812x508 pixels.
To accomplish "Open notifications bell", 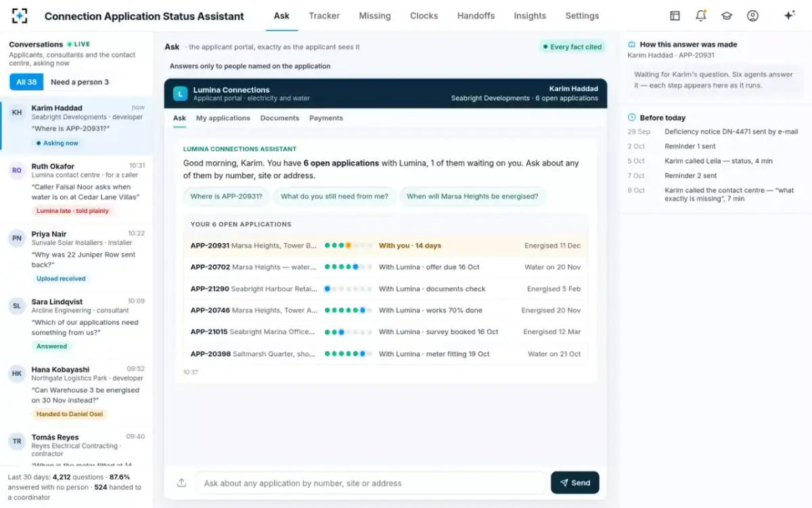I will (701, 16).
